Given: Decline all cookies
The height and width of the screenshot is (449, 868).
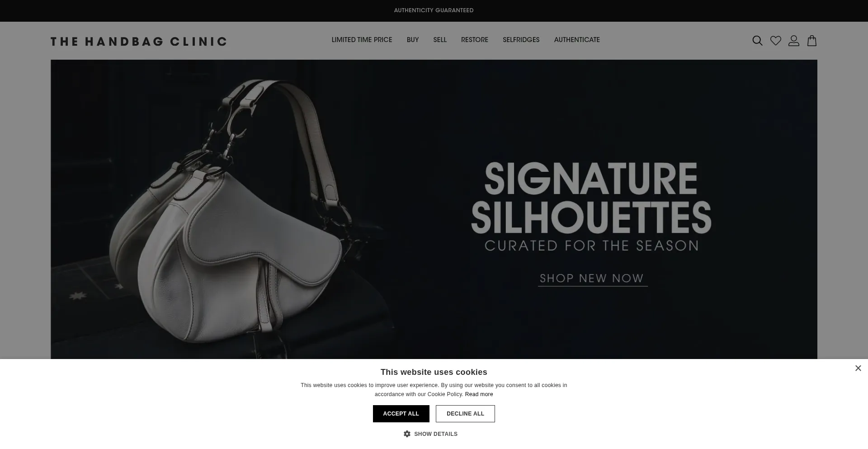Looking at the screenshot, I should [x=465, y=414].
